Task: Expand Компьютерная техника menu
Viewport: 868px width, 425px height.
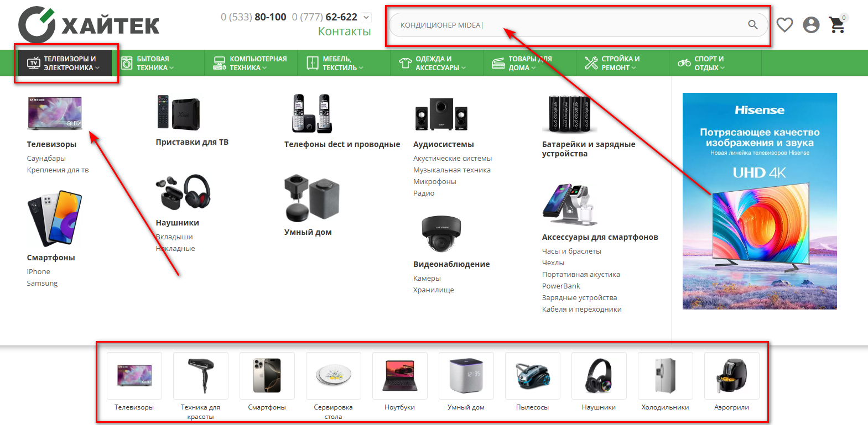Action: click(x=251, y=63)
